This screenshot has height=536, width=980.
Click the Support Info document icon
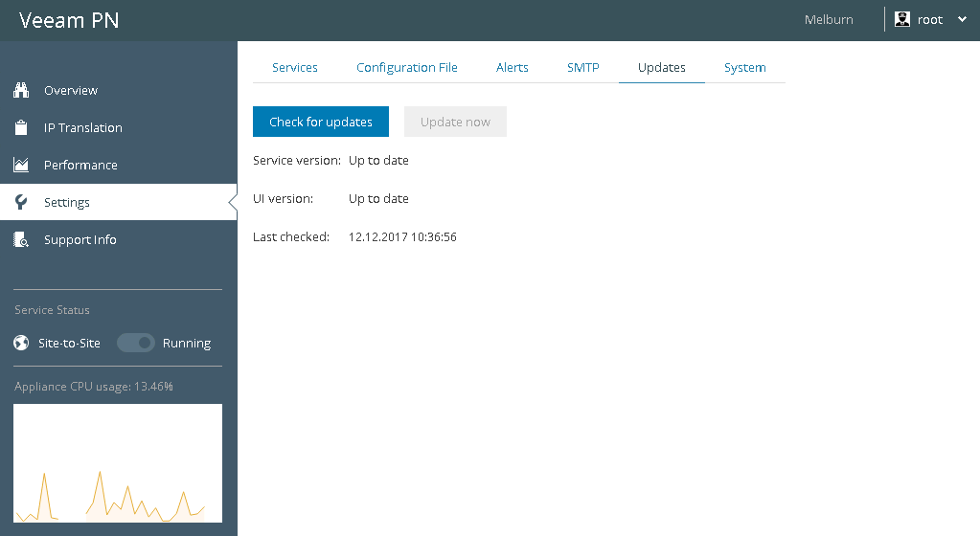(21, 240)
